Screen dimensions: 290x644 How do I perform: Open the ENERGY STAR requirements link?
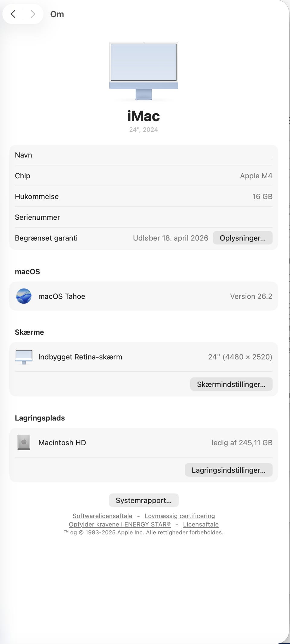[x=120, y=524]
